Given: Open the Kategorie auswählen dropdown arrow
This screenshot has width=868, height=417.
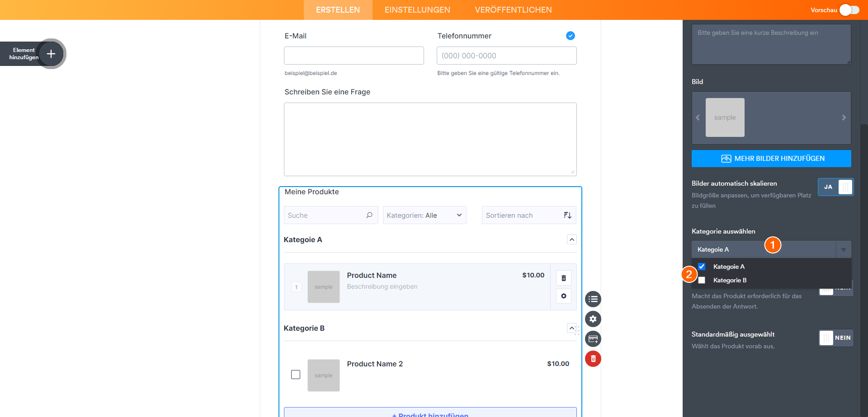Looking at the screenshot, I should coord(844,249).
